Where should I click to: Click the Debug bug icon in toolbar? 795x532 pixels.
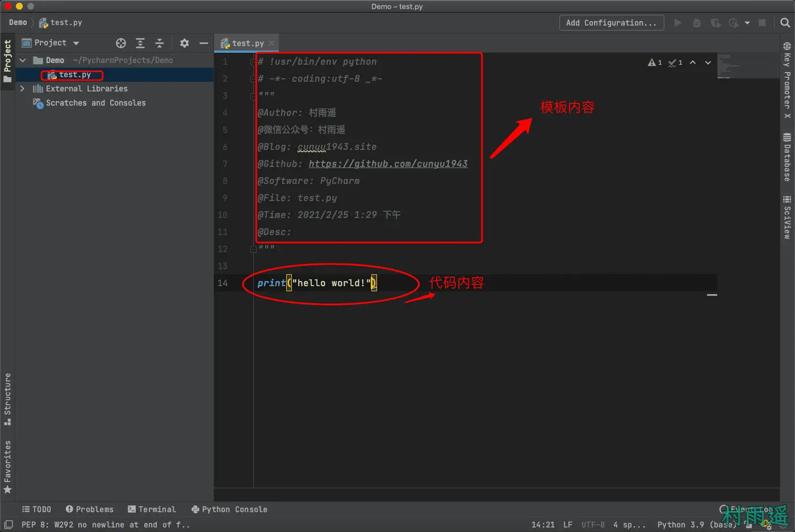tap(697, 23)
